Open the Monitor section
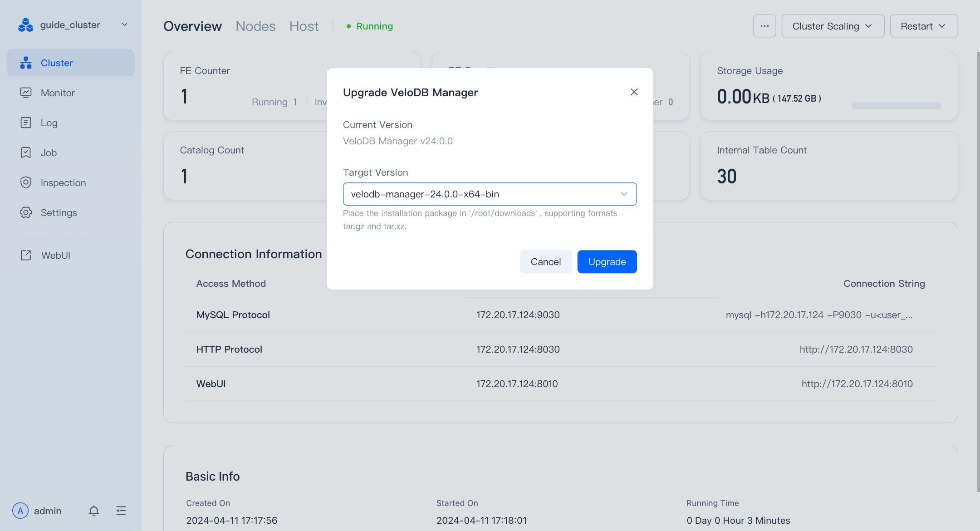 [x=71, y=93]
